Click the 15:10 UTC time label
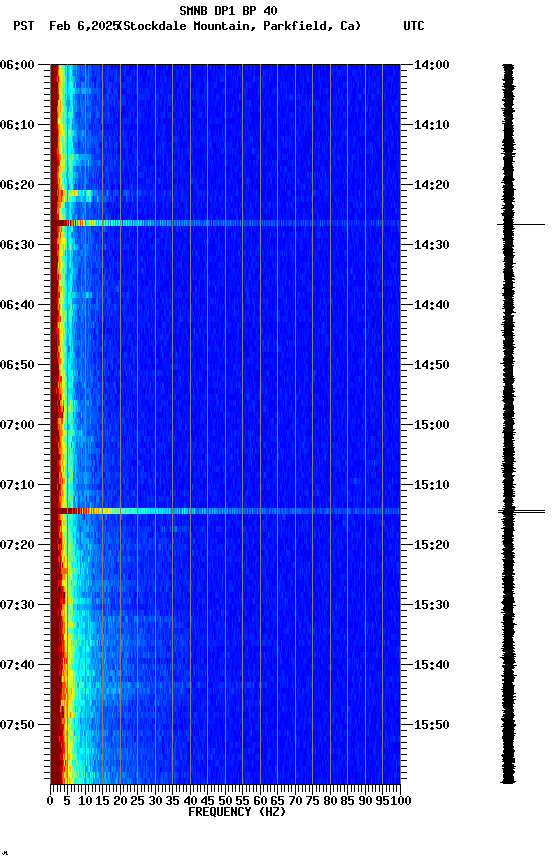Screen dimensions: 552x864 coord(432,485)
